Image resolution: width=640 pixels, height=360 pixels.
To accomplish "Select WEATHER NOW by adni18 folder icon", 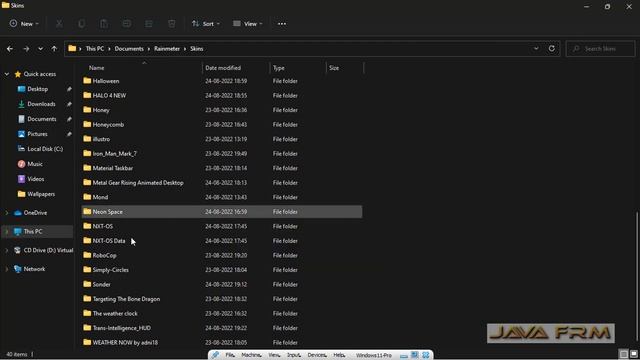I will 87,342.
